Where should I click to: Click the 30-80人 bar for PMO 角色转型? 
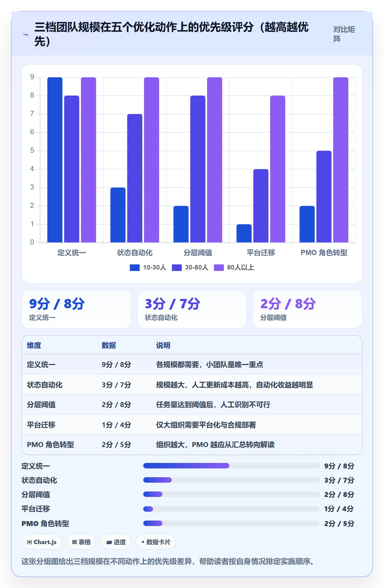[x=324, y=197]
